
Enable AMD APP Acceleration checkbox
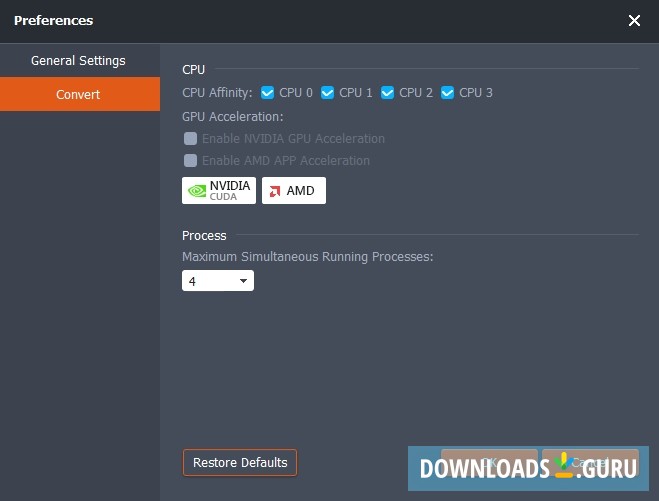point(190,160)
